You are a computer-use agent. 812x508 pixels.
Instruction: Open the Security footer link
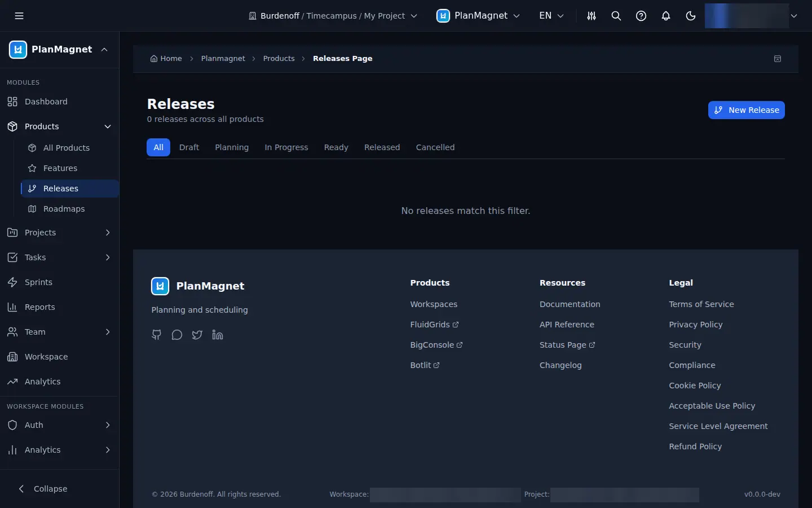click(x=685, y=345)
